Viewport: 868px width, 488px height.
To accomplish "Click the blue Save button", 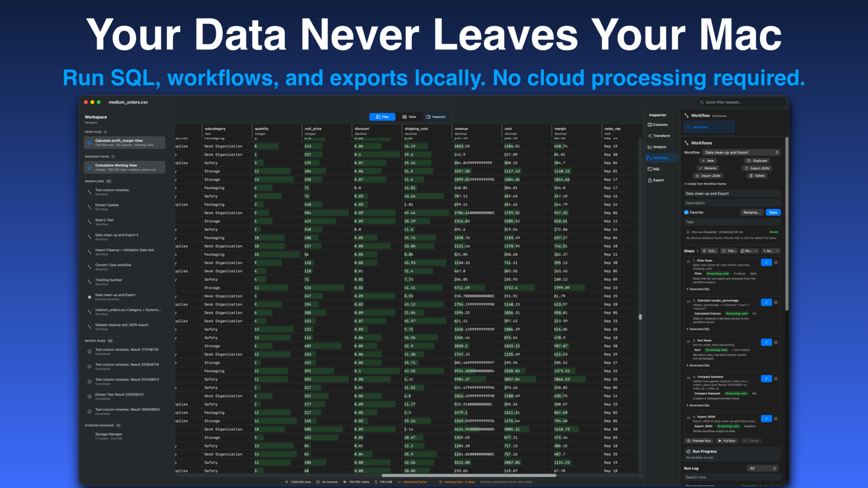I will pos(773,213).
